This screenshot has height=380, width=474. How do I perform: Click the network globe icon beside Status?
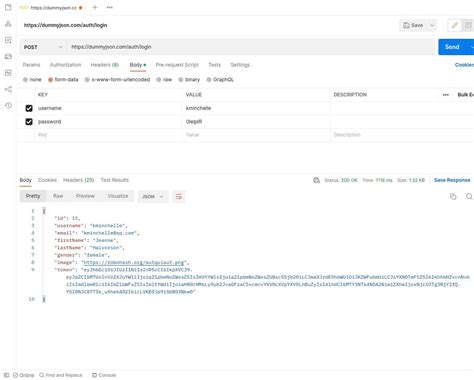(316, 180)
